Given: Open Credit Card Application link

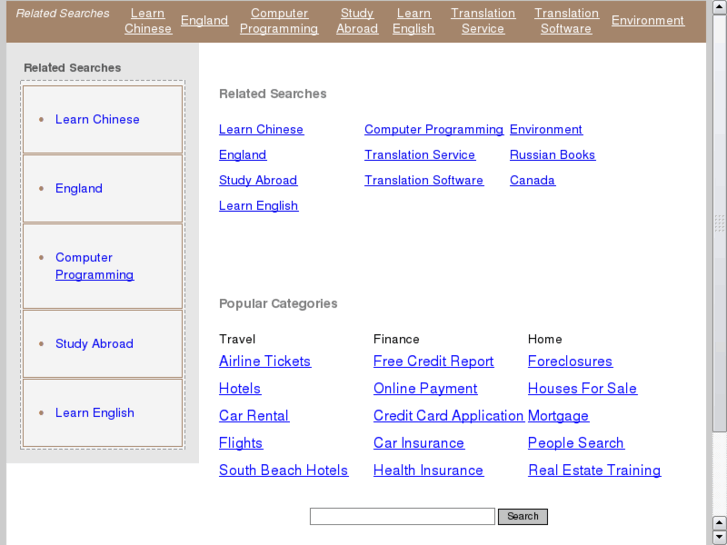Looking at the screenshot, I should tap(448, 416).
